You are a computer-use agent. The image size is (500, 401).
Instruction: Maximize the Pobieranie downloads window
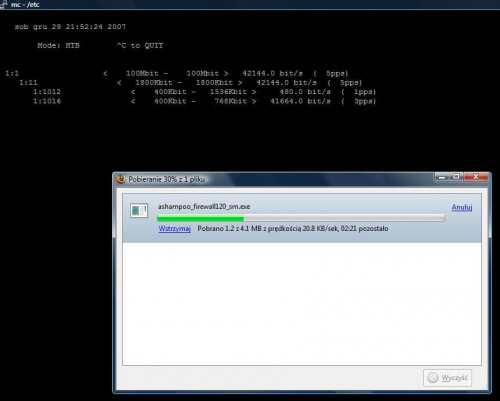456,177
